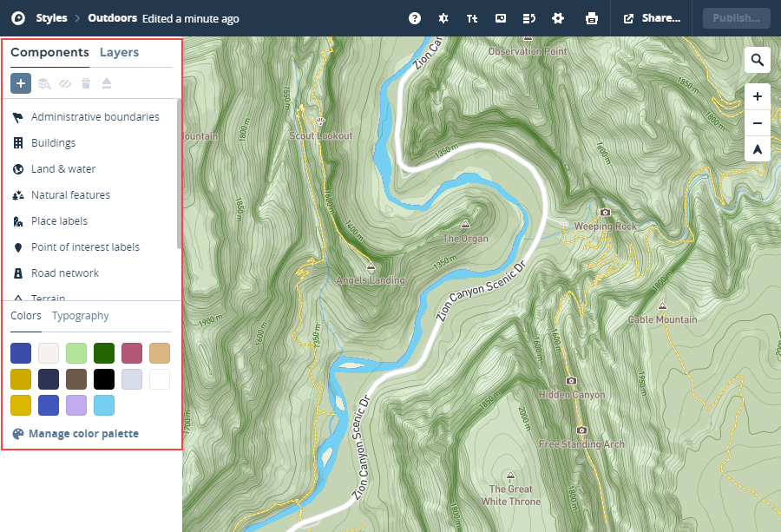Switch to the Typography tab
The image size is (781, 532).
(80, 316)
